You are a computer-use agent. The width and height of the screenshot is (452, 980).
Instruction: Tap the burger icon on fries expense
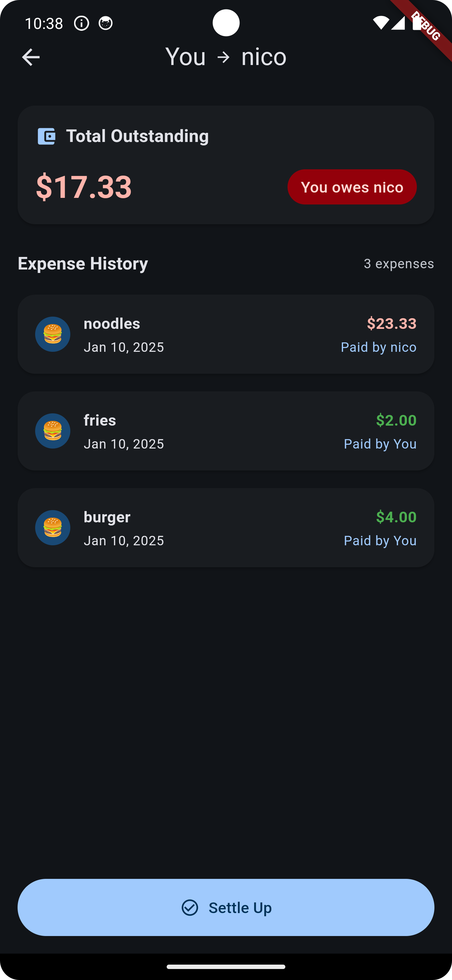pyautogui.click(x=52, y=431)
